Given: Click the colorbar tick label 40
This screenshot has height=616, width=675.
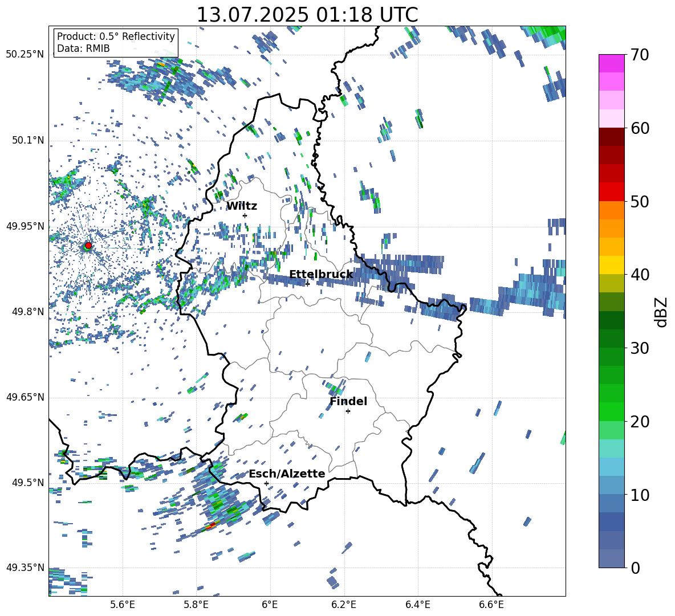Looking at the screenshot, I should tap(639, 275).
